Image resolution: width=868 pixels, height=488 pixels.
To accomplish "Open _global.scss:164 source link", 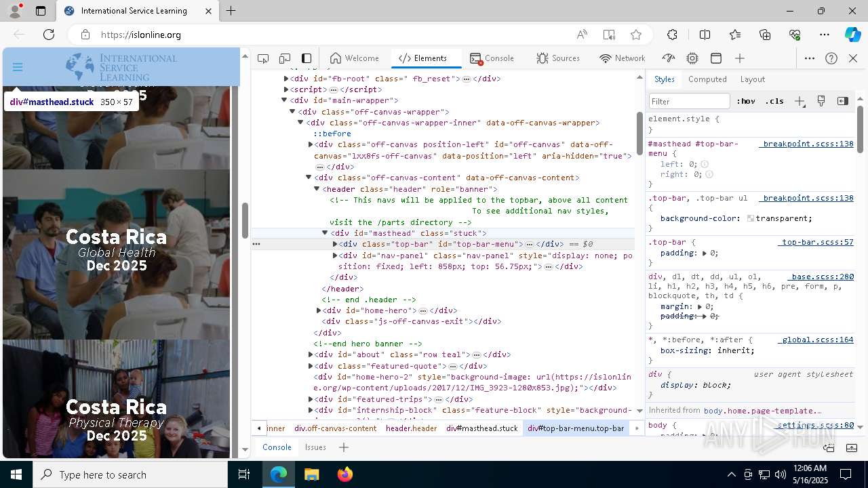I will 816,340.
